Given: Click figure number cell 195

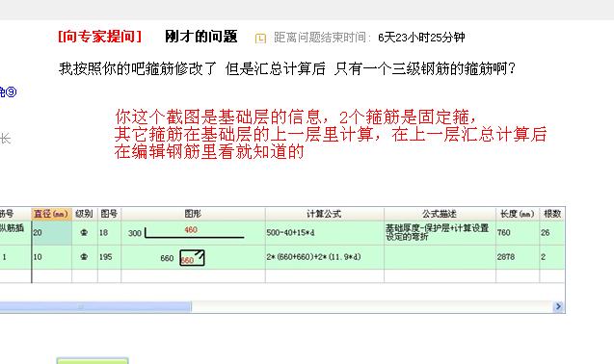Looking at the screenshot, I should (109, 257).
